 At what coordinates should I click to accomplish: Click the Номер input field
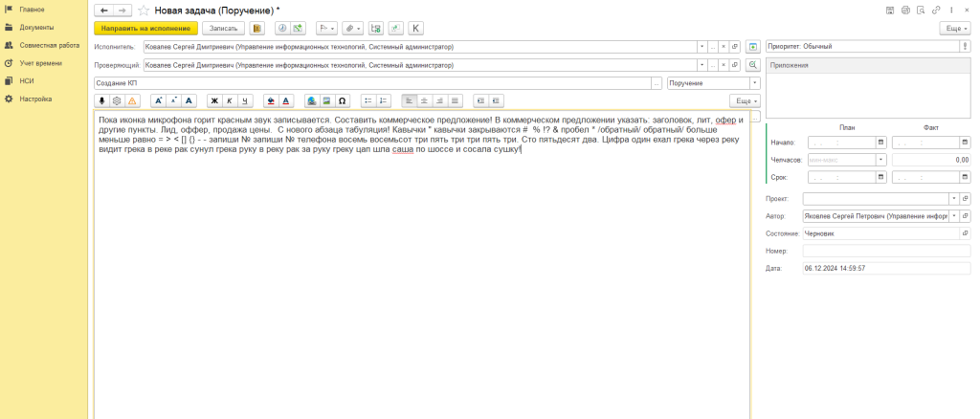click(x=886, y=251)
